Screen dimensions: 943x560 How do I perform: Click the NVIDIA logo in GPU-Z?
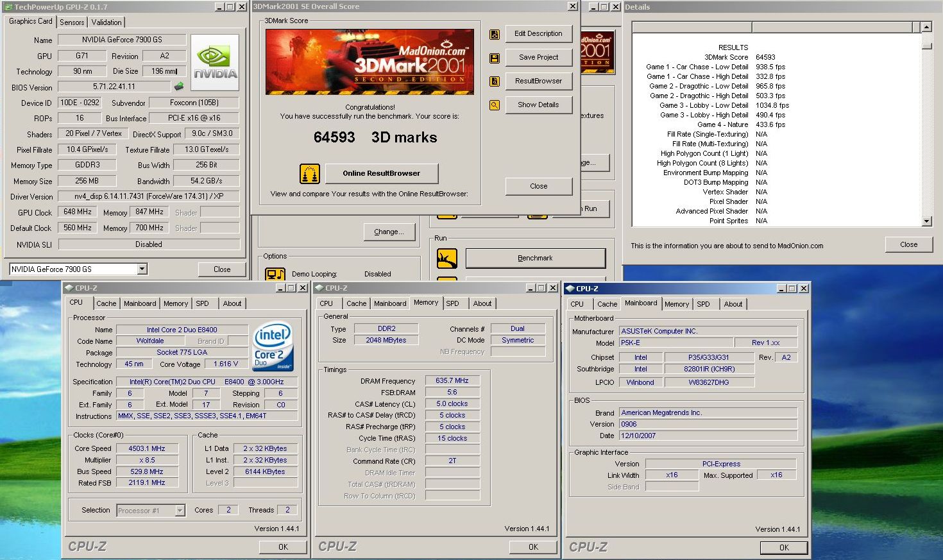click(x=215, y=62)
